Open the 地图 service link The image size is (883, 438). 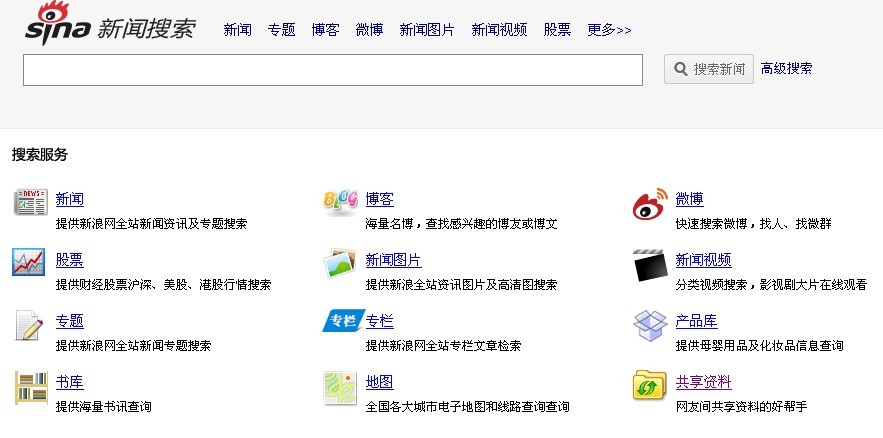tap(380, 382)
